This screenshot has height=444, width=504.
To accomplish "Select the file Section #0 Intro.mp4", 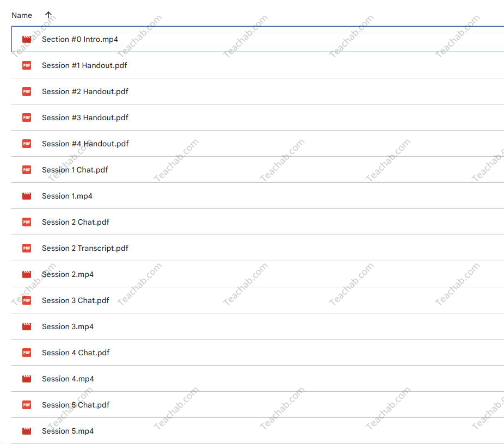I will pyautogui.click(x=258, y=39).
